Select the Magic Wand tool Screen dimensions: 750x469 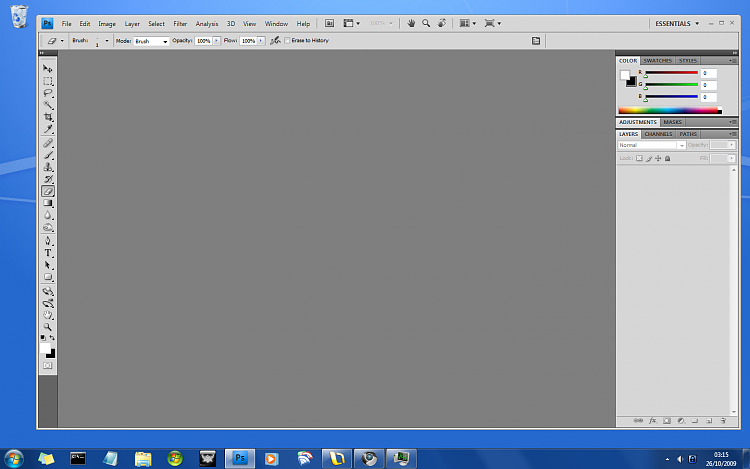(47, 105)
